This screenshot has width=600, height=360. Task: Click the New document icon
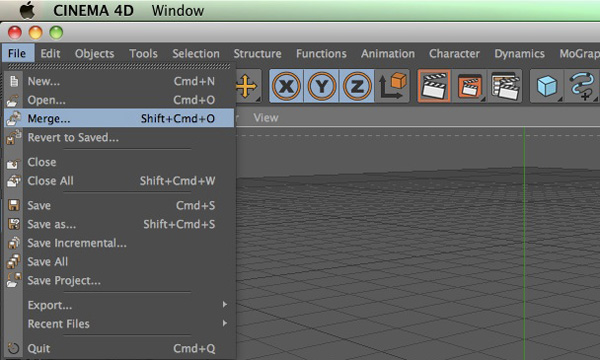coord(14,81)
